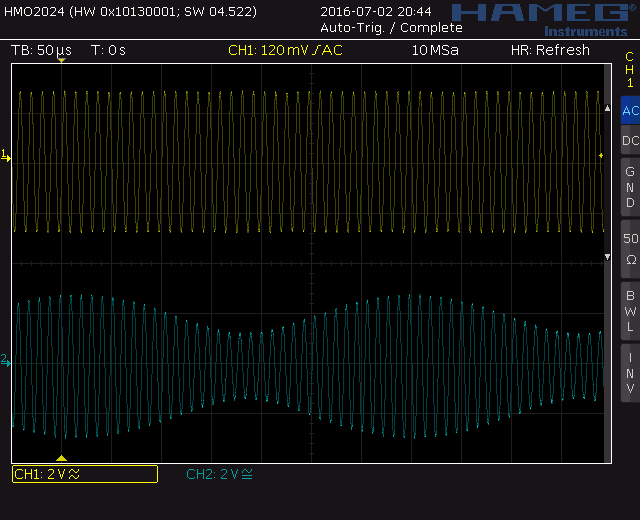Click the TB: 50 µs timebase readout
640x520 pixels.
click(x=41, y=50)
